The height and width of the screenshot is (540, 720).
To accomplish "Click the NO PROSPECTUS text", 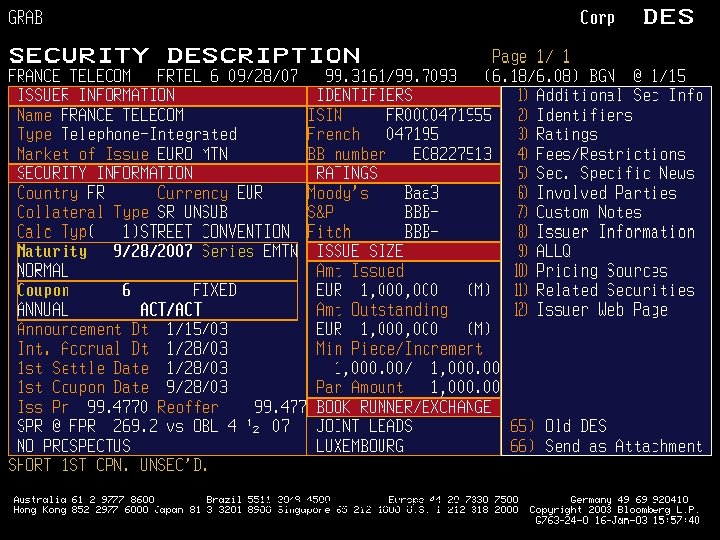I will (74, 446).
